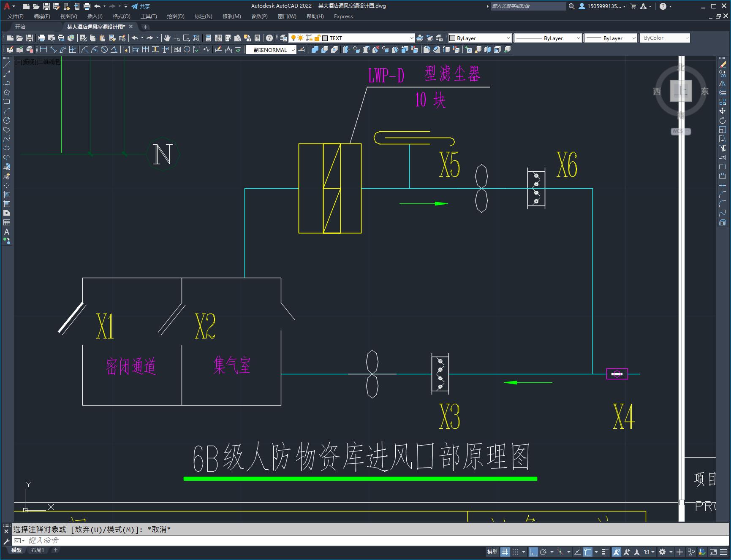Viewport: 731px width, 560px height.
Task: Close the 某大酒店通风空调设计图 drawing tab
Action: (131, 27)
